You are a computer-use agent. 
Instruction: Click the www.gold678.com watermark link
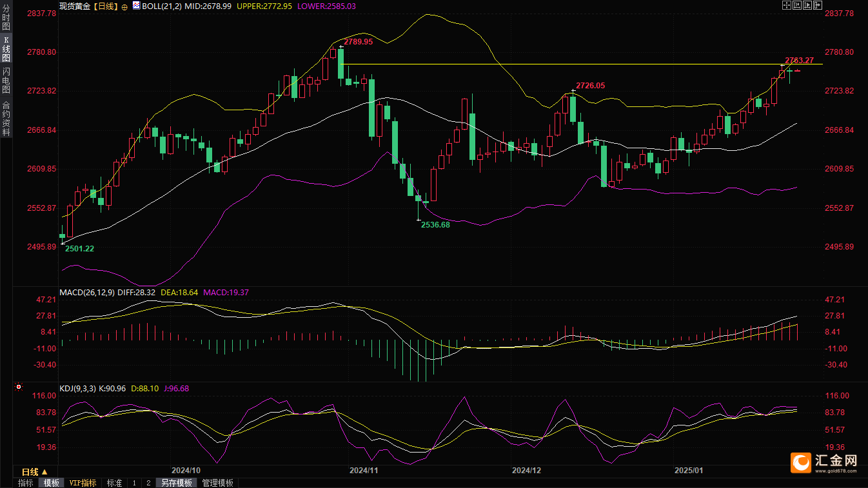tap(837, 471)
